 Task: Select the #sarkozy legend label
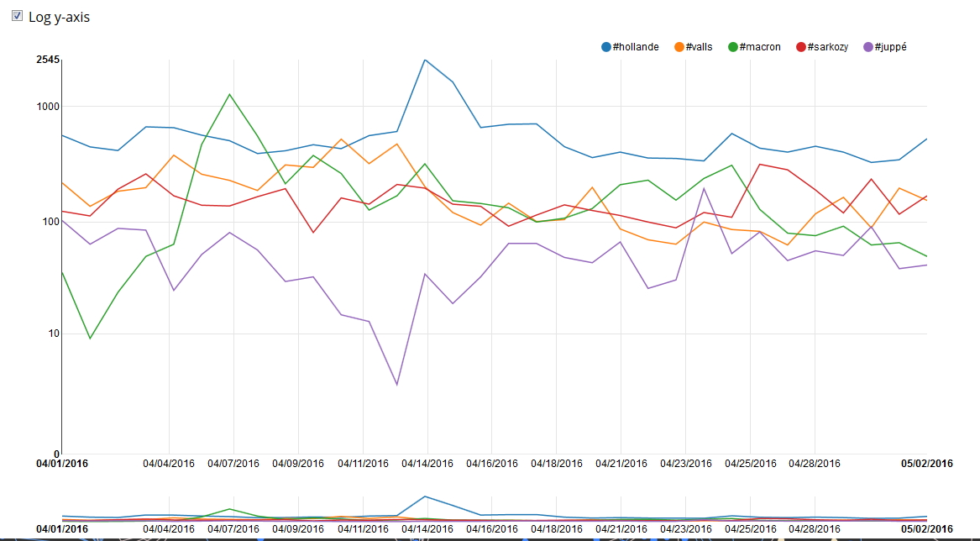[827, 47]
